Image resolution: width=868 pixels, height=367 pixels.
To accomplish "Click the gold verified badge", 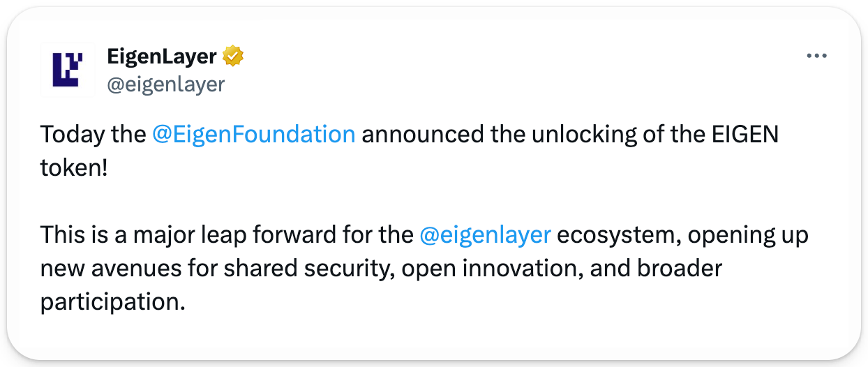I will tap(232, 56).
